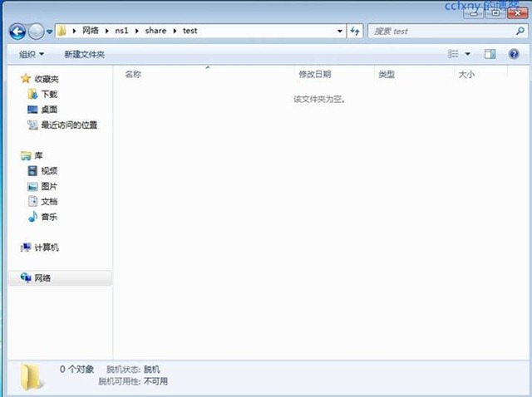The width and height of the screenshot is (532, 397).
Task: Open 文档 library
Action: coord(49,202)
